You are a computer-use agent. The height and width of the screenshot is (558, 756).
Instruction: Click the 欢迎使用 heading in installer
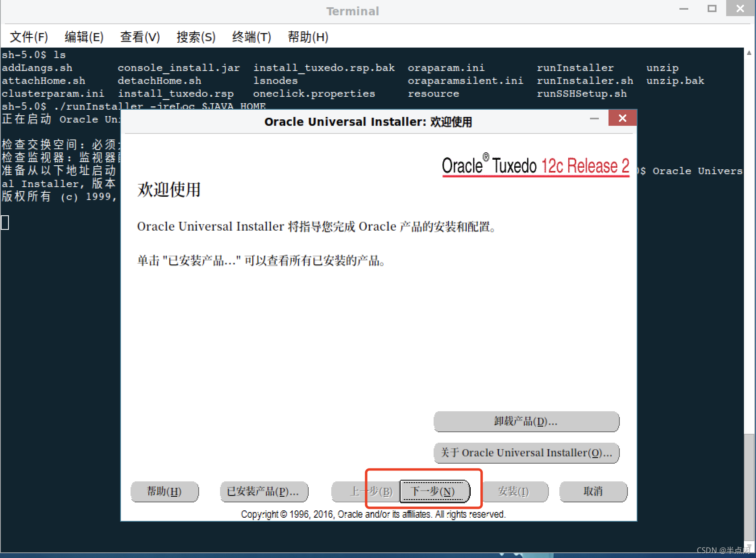click(x=169, y=189)
